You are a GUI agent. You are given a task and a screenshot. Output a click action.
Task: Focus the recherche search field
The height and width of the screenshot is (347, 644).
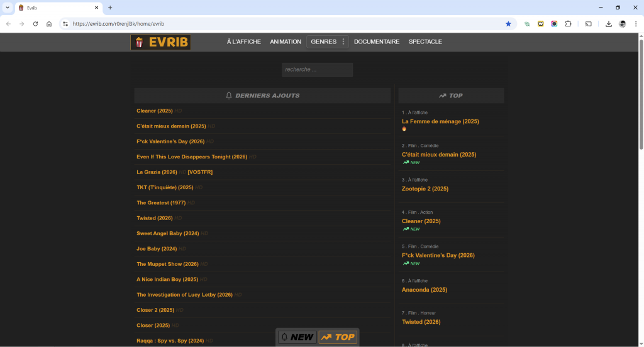[317, 70]
